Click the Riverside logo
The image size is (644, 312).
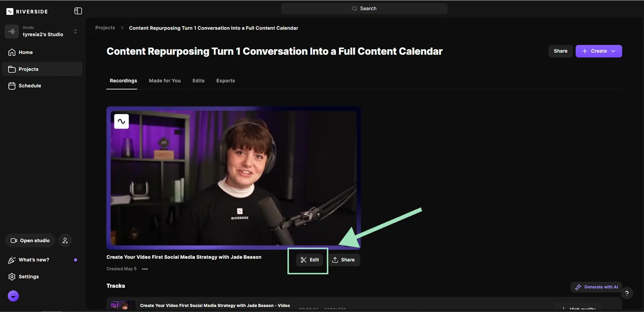click(x=27, y=11)
